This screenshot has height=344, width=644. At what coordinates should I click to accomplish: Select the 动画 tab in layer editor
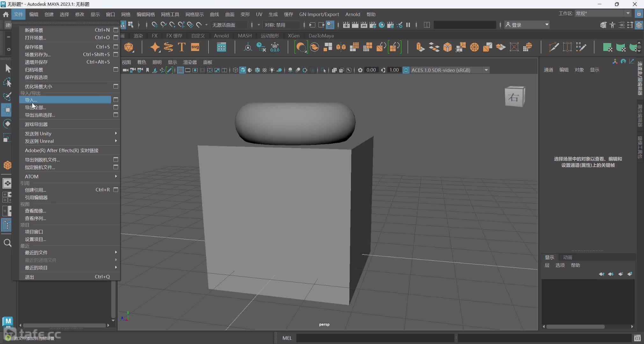click(567, 257)
